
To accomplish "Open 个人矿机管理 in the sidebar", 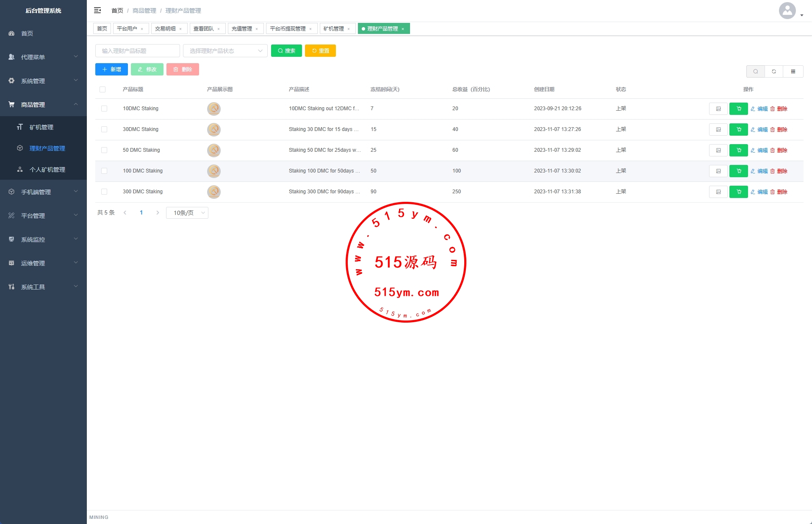I will (47, 170).
